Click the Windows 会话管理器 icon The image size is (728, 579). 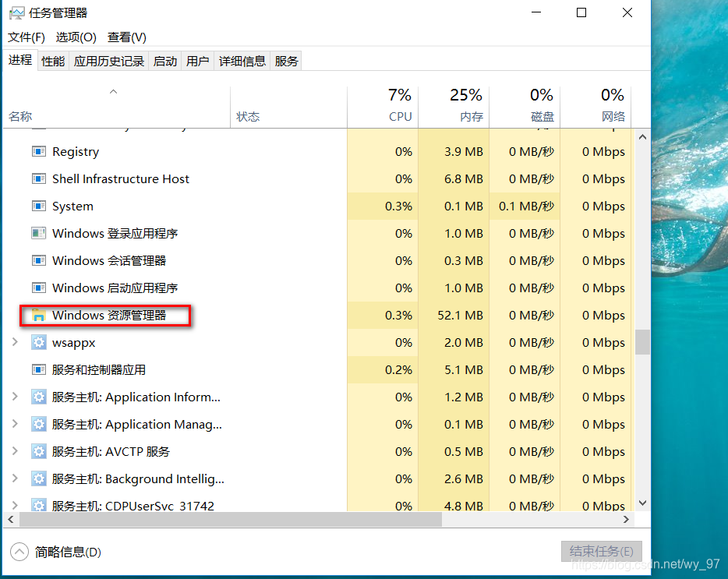38,260
